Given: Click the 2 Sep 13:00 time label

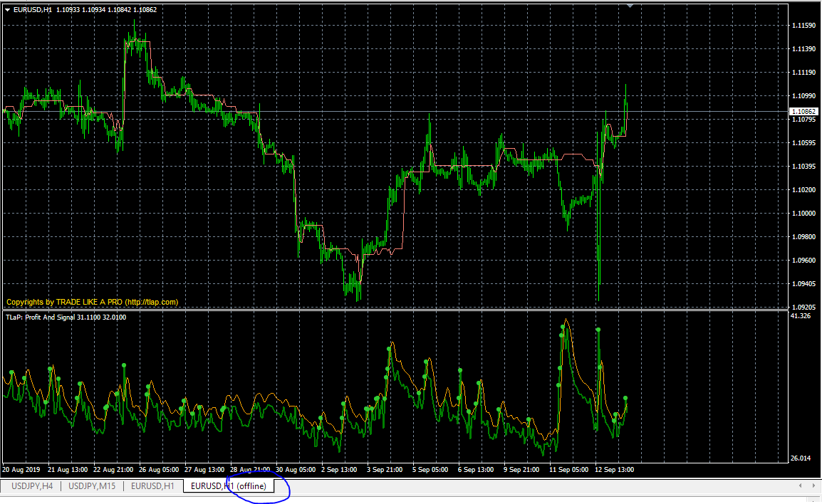Looking at the screenshot, I should click(x=339, y=469).
